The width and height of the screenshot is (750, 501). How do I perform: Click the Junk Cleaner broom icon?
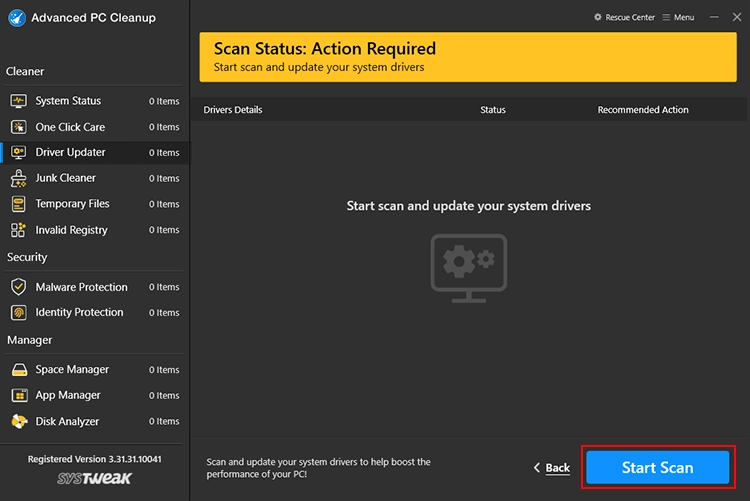(18, 178)
